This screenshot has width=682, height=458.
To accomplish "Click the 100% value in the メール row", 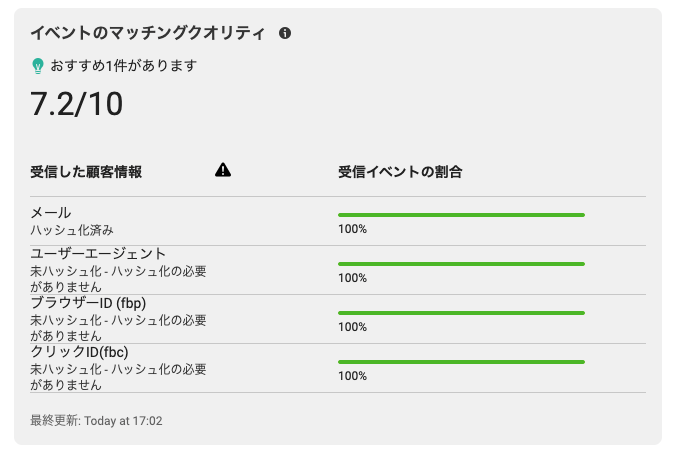I will pos(353,229).
